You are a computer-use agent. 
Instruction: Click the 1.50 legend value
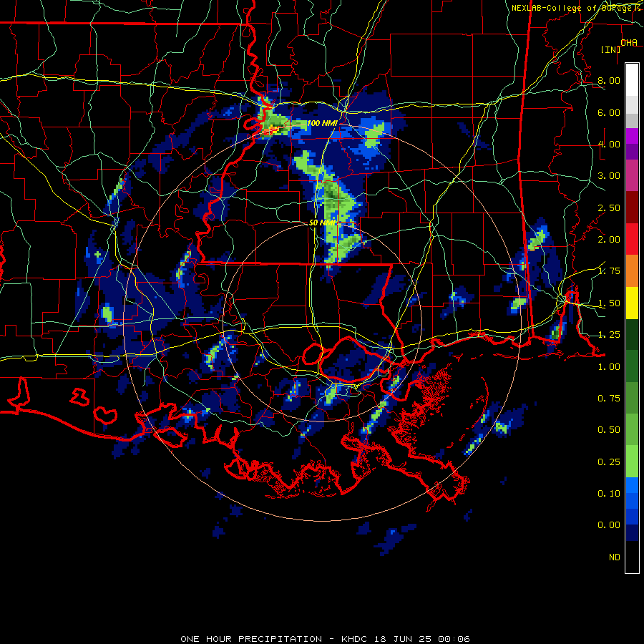point(609,303)
